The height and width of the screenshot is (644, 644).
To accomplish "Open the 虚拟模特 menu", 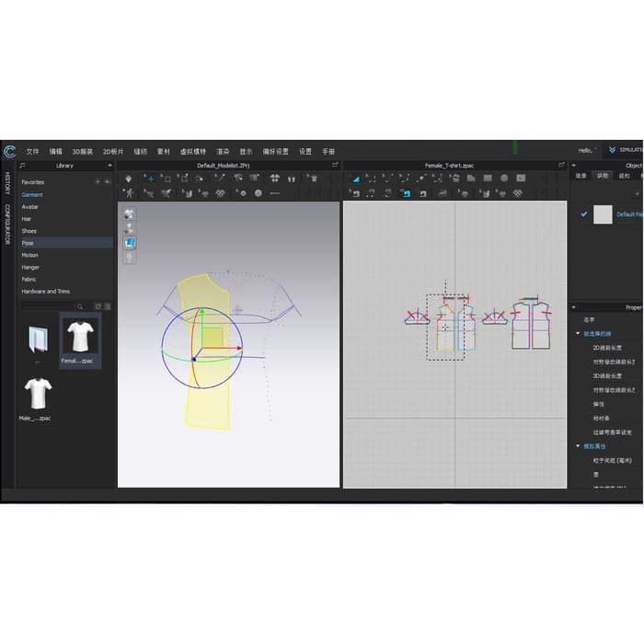I will point(192,152).
